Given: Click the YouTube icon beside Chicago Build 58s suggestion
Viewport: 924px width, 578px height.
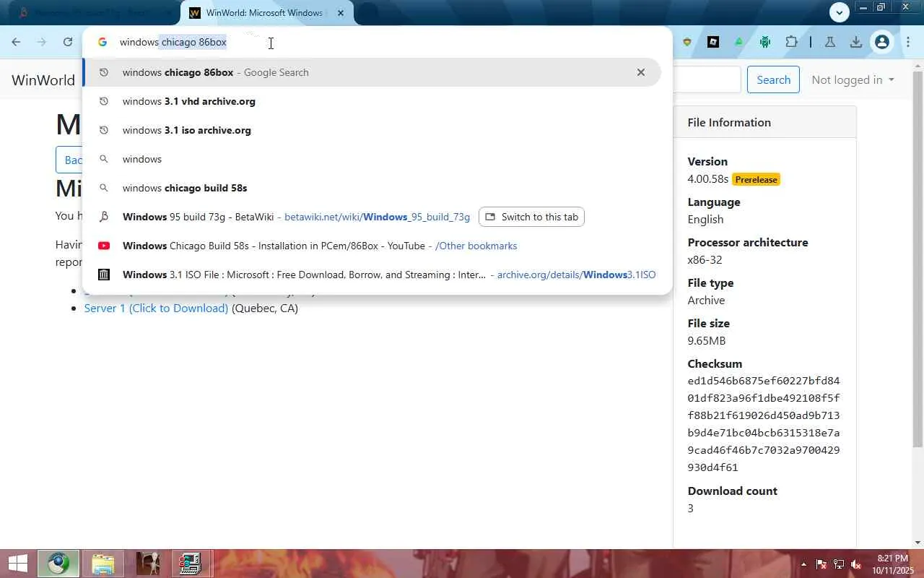Looking at the screenshot, I should click(104, 246).
